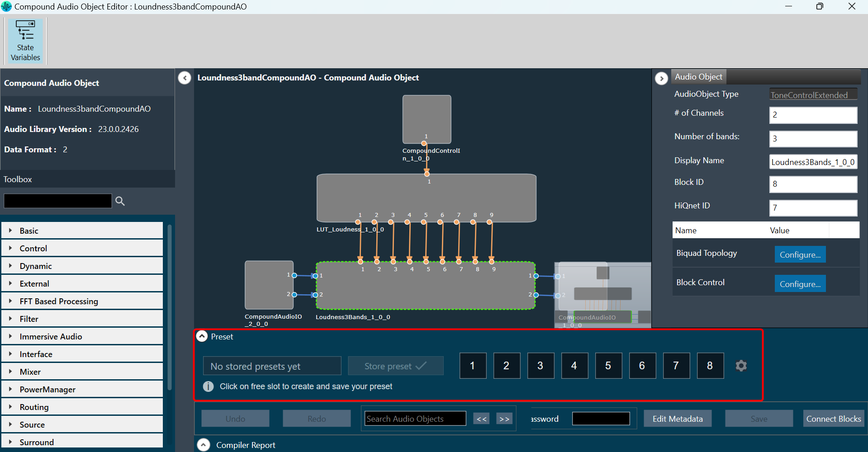The height and width of the screenshot is (452, 868).
Task: Collapse the Audio Object properties panel arrow
Action: (661, 78)
